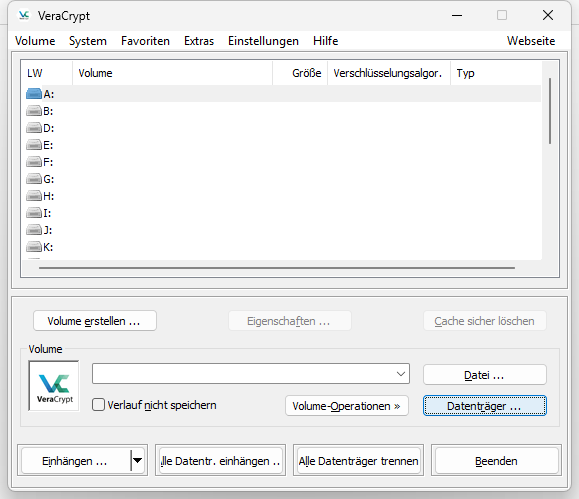Image resolution: width=579 pixels, height=499 pixels.
Task: Click the vertical scrollbar of drive list
Action: click(x=550, y=111)
